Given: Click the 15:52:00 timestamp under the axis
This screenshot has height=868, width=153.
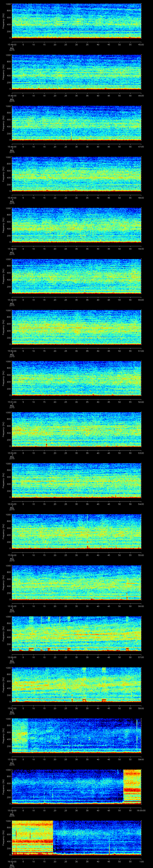Looking at the screenshot, I should [12, 453].
